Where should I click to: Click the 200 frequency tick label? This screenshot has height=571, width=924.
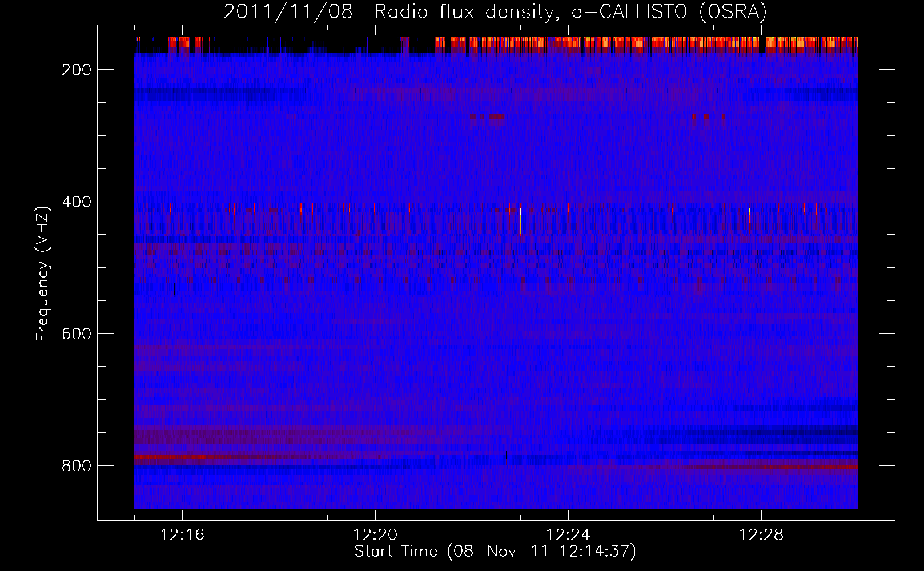point(77,70)
